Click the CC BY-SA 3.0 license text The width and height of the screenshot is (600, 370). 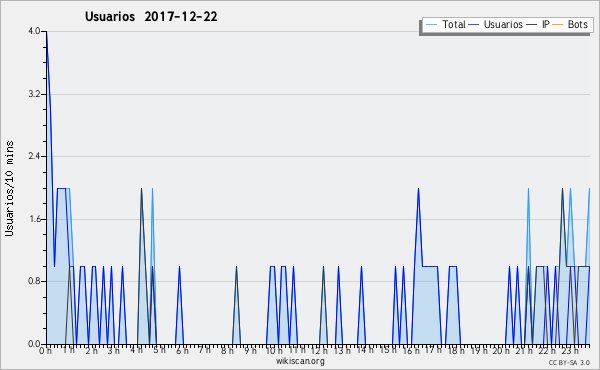[x=569, y=362]
